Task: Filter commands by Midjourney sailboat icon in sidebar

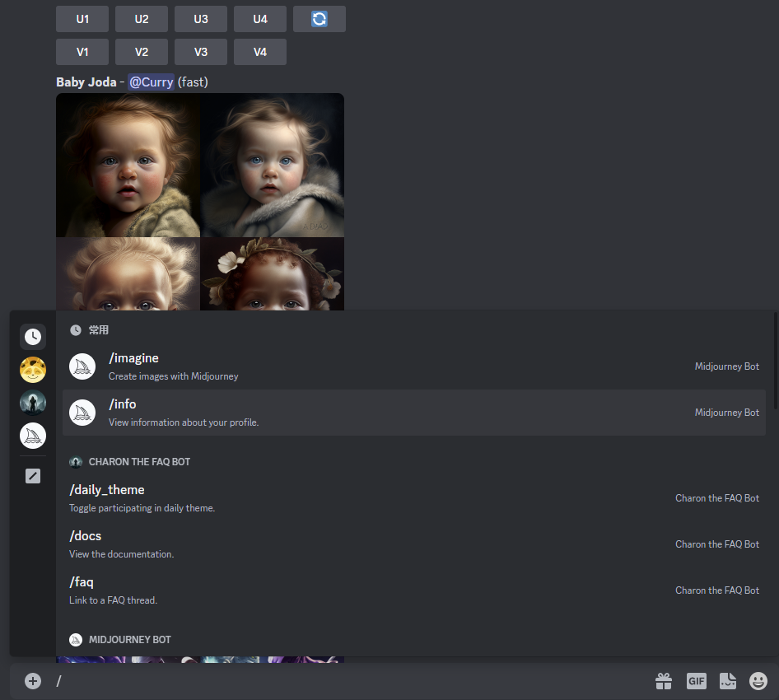Action: pyautogui.click(x=33, y=436)
